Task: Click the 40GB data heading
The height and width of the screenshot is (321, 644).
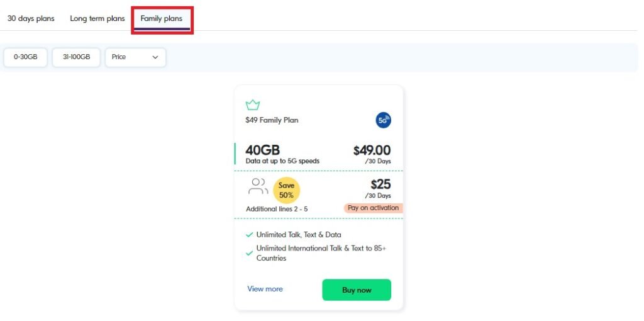Action: pos(263,150)
